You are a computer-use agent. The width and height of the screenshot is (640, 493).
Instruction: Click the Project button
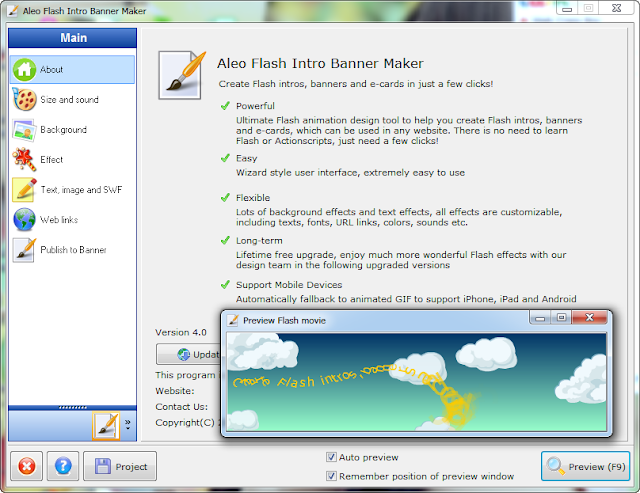tap(120, 466)
